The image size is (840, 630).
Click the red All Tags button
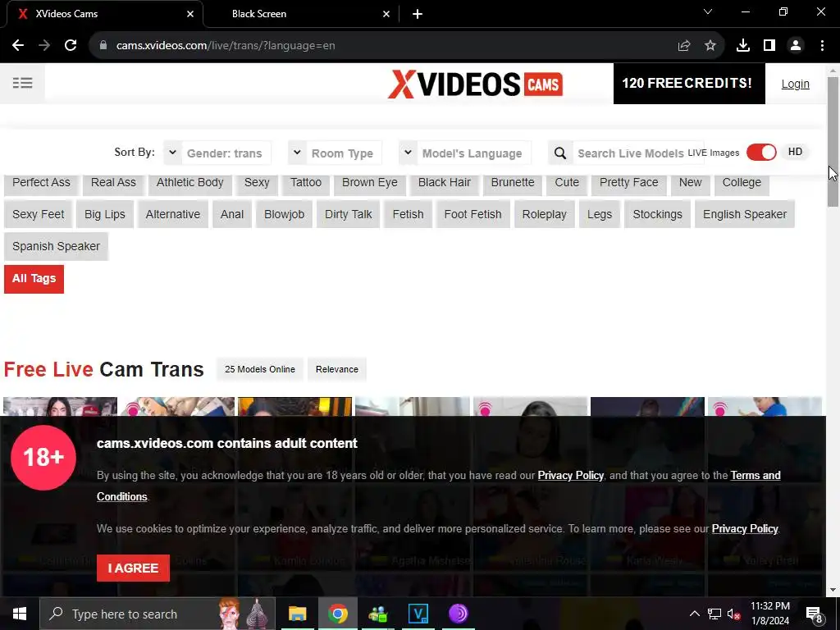(x=34, y=279)
